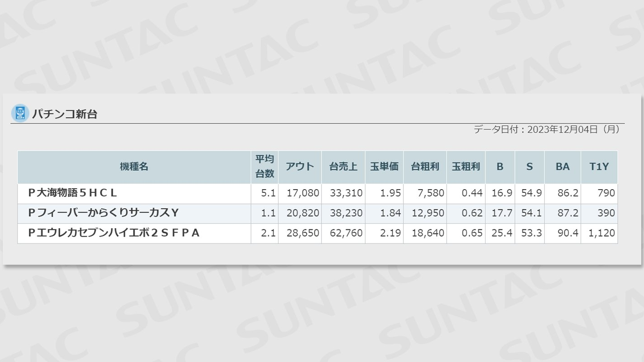644x362 pixels.
Task: Click the 機種名 column header
Action: (134, 167)
